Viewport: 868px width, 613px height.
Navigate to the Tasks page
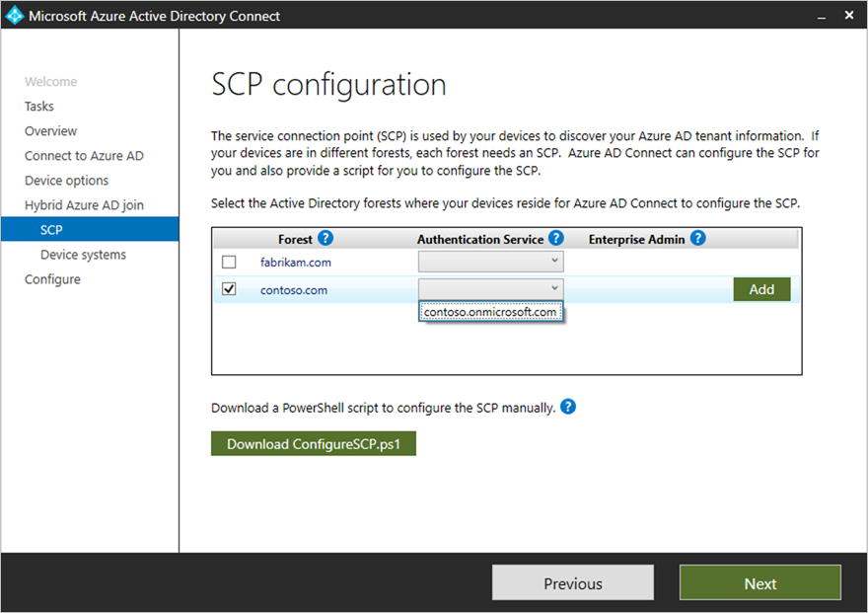click(38, 106)
